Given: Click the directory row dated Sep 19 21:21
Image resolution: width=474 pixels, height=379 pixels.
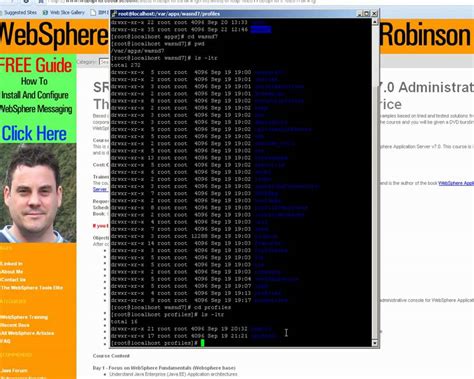Looking at the screenshot, I should click(193, 336).
